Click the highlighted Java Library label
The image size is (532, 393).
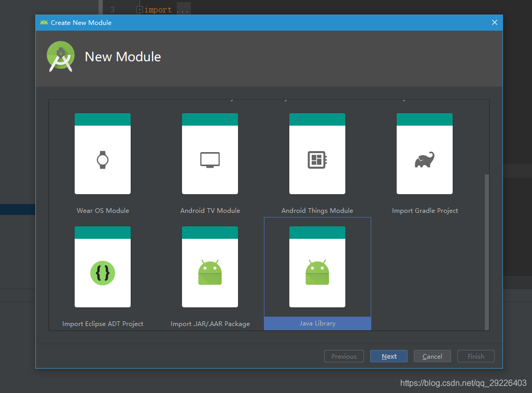tap(317, 323)
